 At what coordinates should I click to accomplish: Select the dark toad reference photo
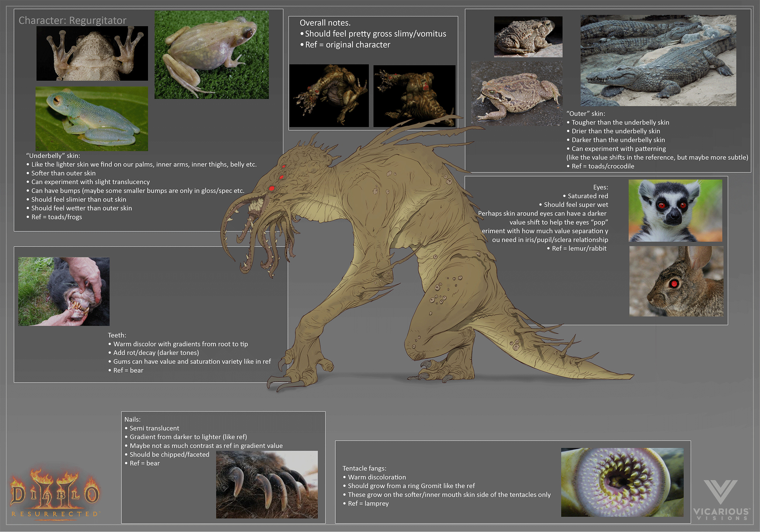tap(528, 36)
